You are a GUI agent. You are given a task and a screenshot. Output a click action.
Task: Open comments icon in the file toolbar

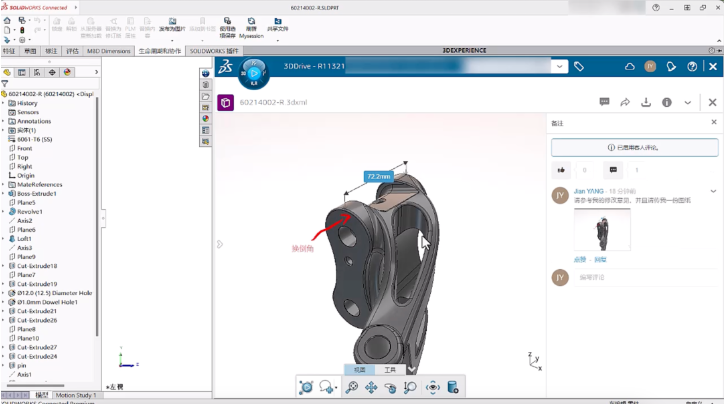pos(604,102)
